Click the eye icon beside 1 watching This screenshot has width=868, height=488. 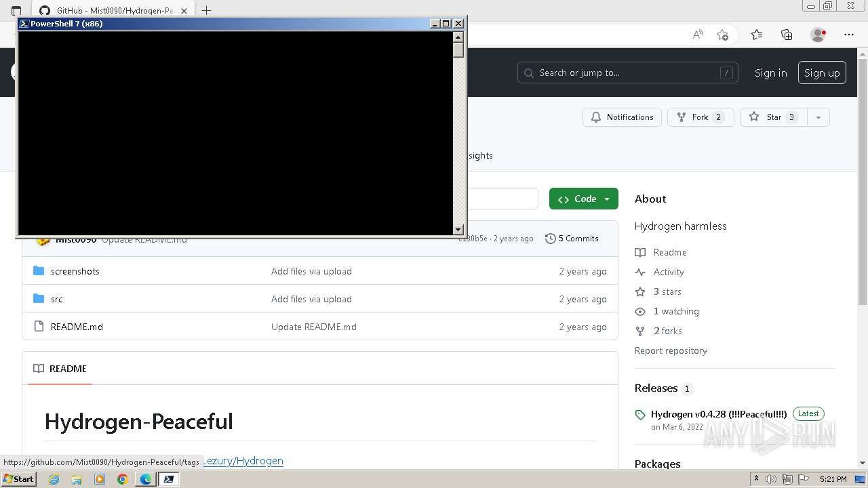pyautogui.click(x=640, y=312)
